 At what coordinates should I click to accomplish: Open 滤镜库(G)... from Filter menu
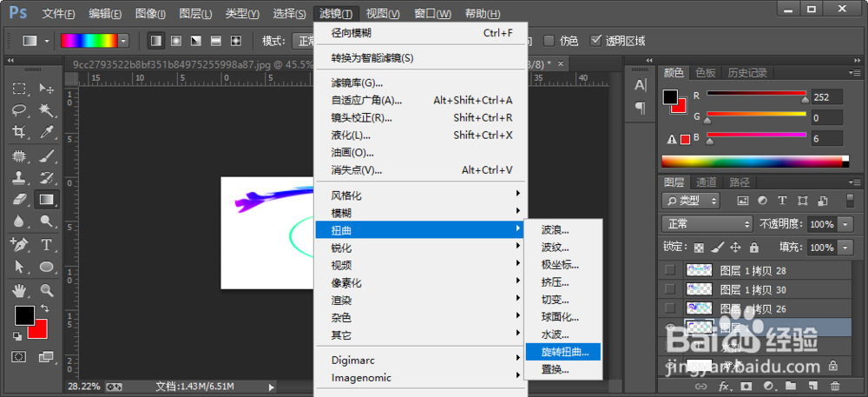click(x=421, y=83)
